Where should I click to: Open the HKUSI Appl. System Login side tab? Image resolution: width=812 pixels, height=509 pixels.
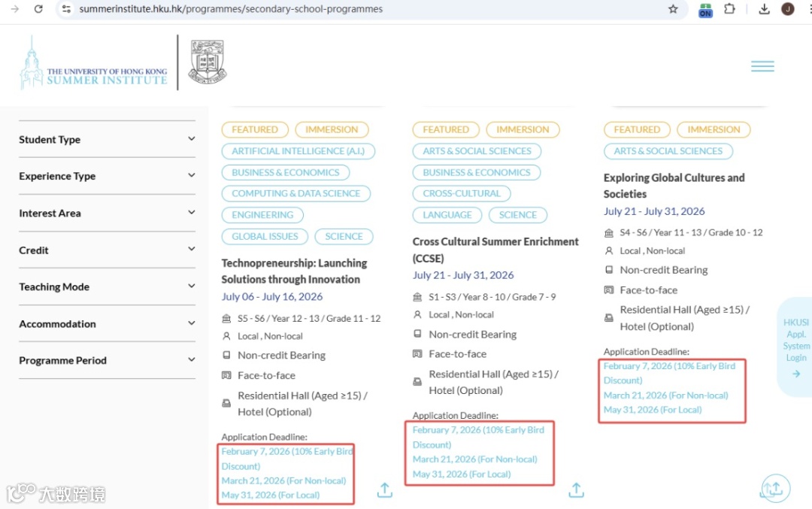pos(795,347)
